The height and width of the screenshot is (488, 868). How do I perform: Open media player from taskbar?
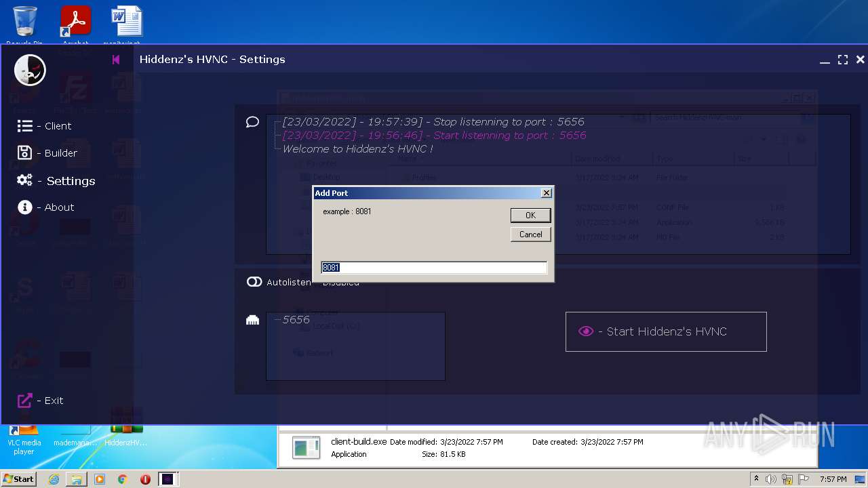click(100, 479)
